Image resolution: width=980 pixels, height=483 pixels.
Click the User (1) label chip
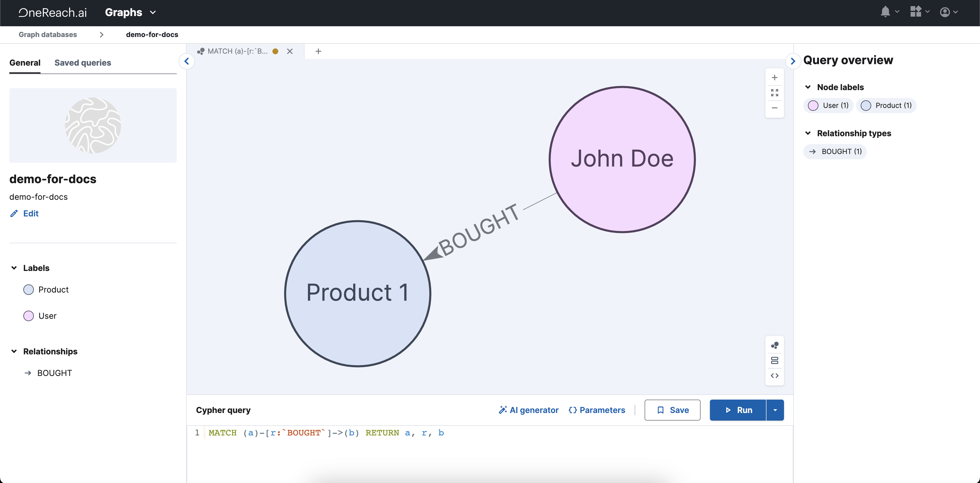828,105
